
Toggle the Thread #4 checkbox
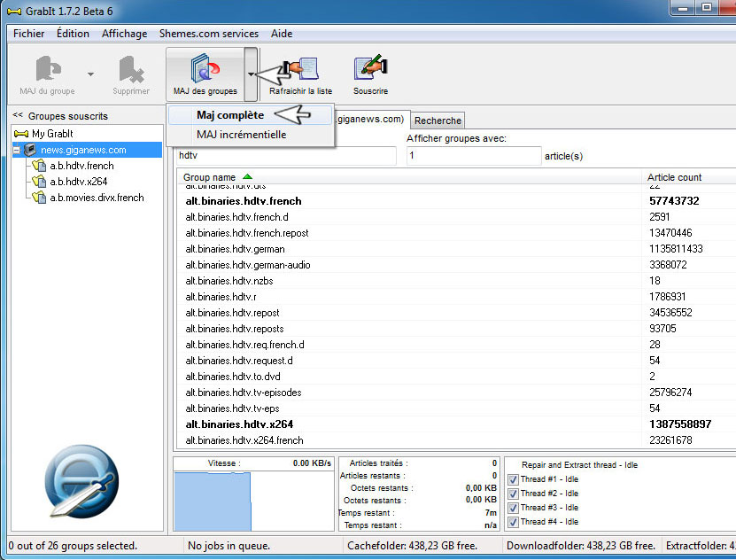513,522
